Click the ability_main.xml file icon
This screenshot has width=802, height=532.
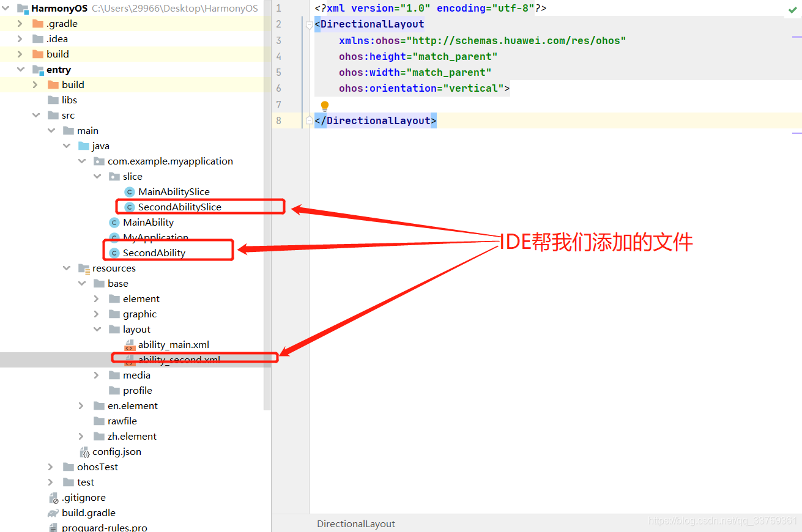tap(129, 345)
